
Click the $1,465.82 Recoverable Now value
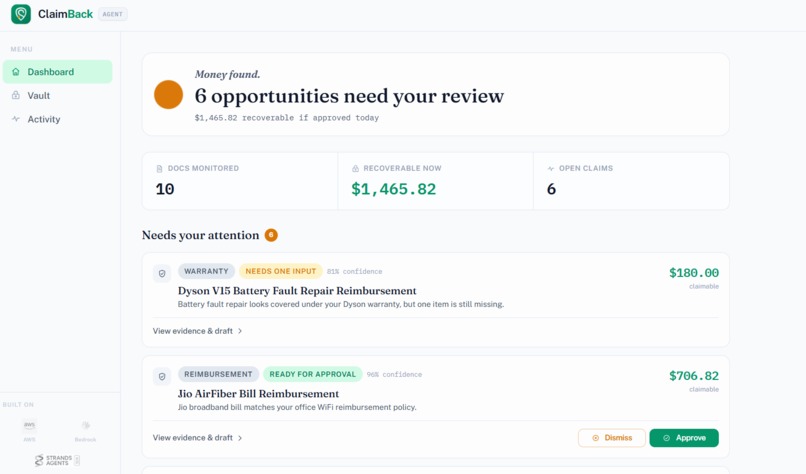394,189
